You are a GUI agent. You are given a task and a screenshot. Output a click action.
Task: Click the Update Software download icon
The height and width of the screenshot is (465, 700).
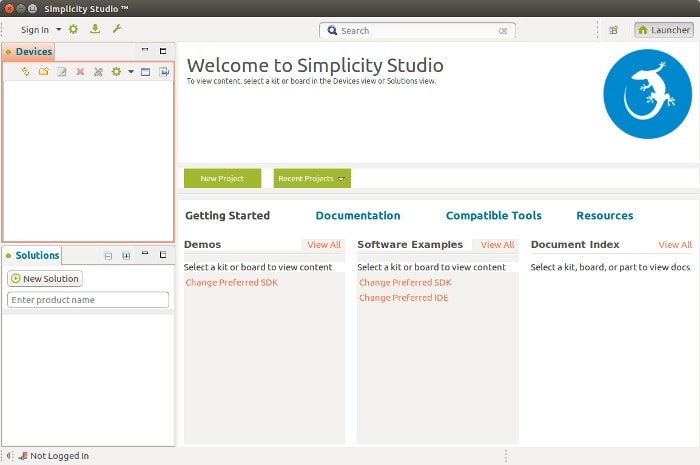coord(95,29)
